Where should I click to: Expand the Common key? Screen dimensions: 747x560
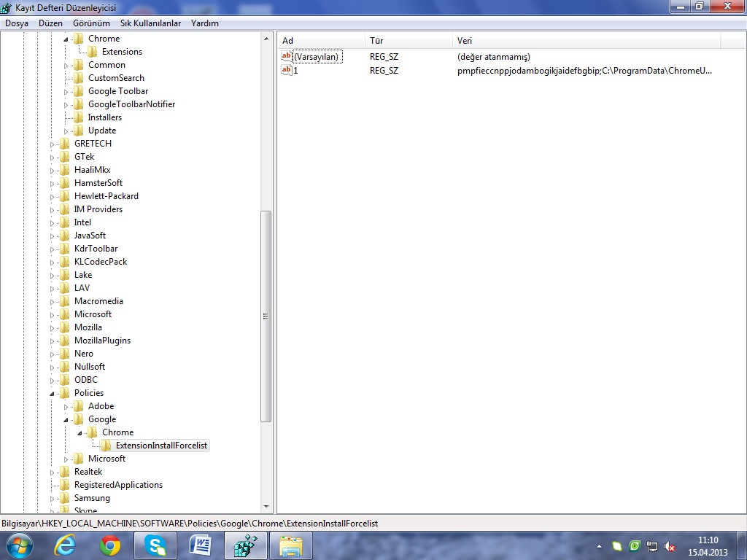[x=66, y=65]
